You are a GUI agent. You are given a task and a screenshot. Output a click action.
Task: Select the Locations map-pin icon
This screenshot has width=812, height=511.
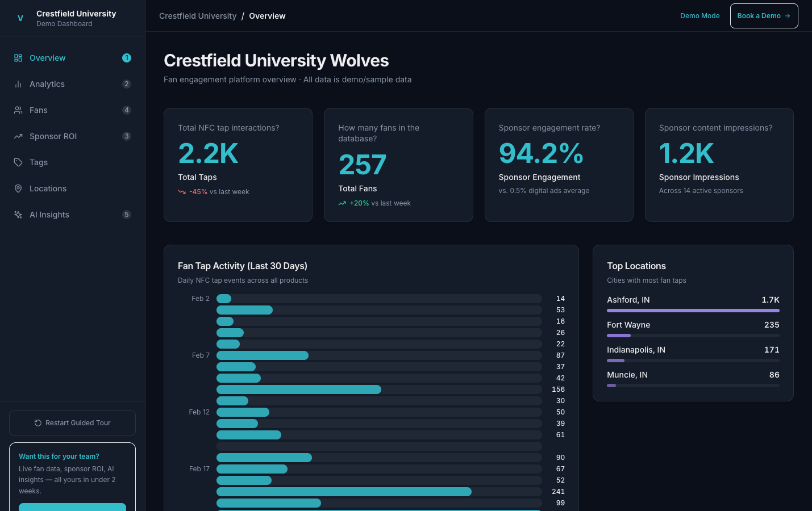18,189
